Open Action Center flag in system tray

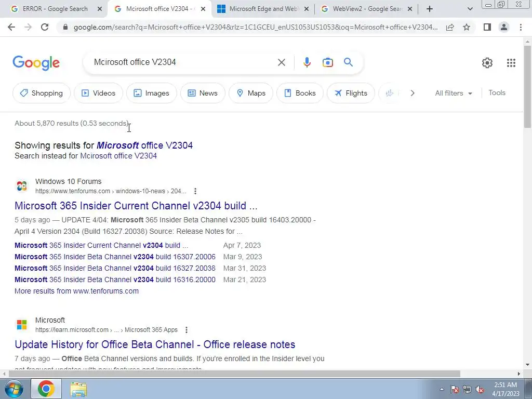(x=455, y=389)
